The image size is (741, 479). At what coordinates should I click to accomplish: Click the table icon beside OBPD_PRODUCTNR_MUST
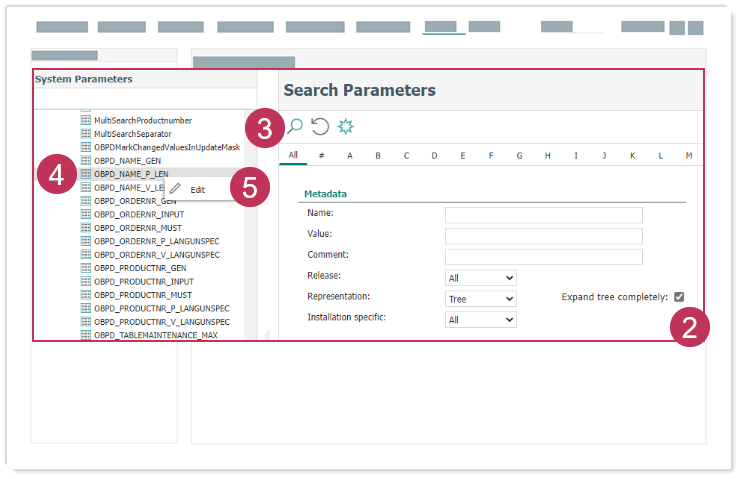85,295
